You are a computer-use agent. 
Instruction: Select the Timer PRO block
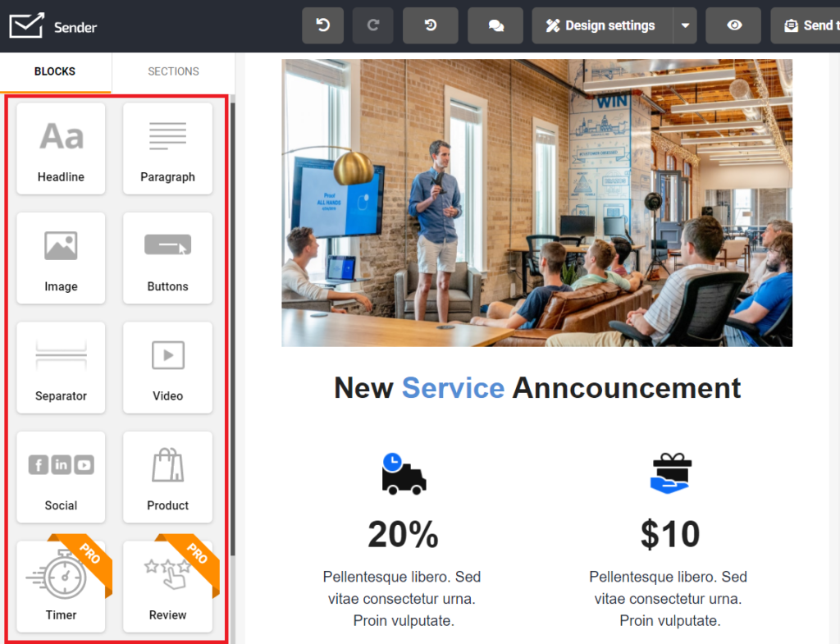[x=61, y=586]
